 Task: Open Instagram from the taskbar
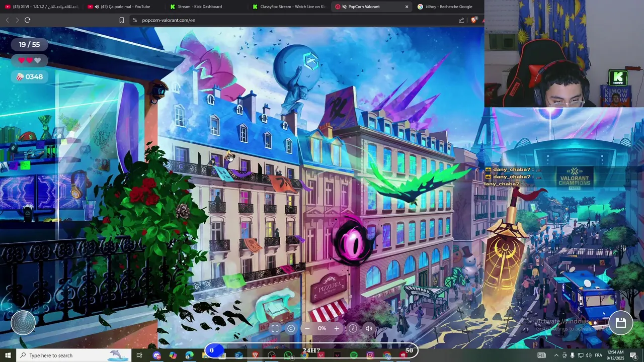pyautogui.click(x=370, y=355)
